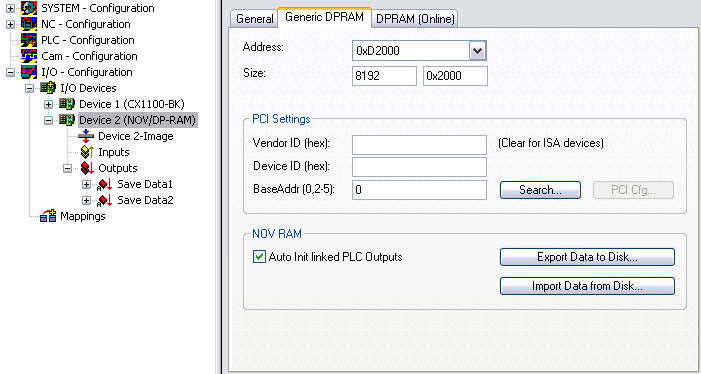Select Device 2-Image label
Image resolution: width=701 pixels, height=374 pixels.
pos(136,136)
